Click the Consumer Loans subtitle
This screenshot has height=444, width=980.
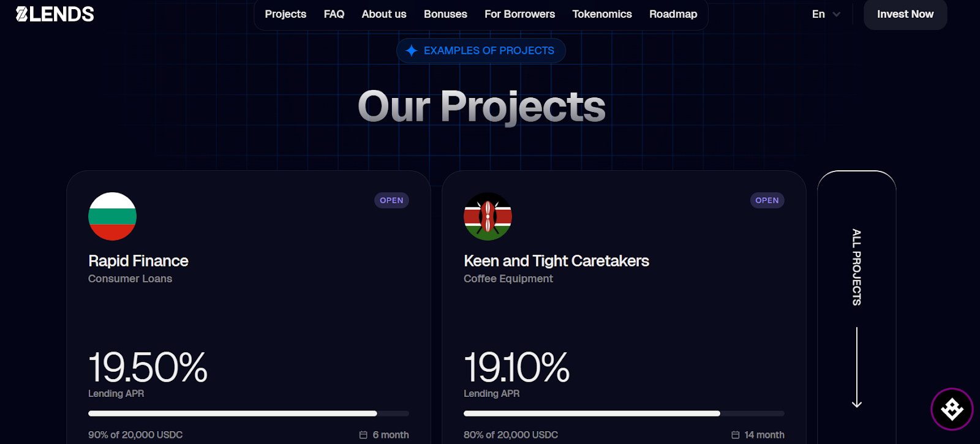click(130, 279)
